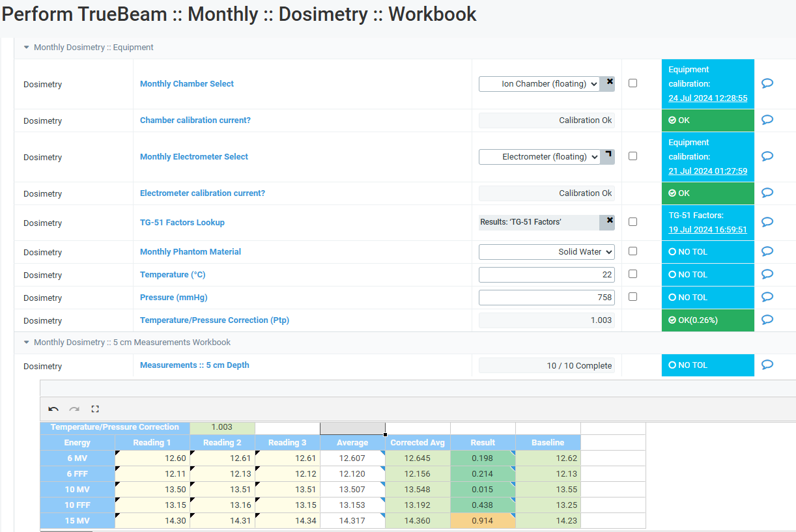Open Monthly Electrometer Select test link
The width and height of the screenshot is (796, 532).
[194, 156]
